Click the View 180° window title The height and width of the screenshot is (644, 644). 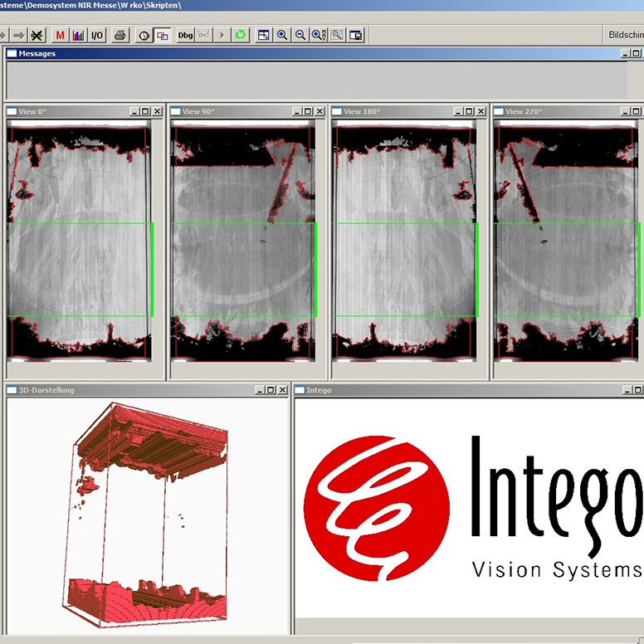(x=362, y=111)
